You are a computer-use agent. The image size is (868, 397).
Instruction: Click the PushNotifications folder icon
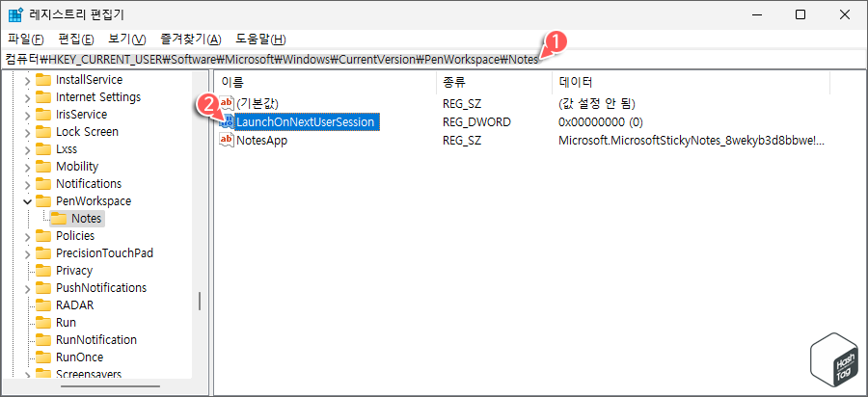[x=43, y=288]
